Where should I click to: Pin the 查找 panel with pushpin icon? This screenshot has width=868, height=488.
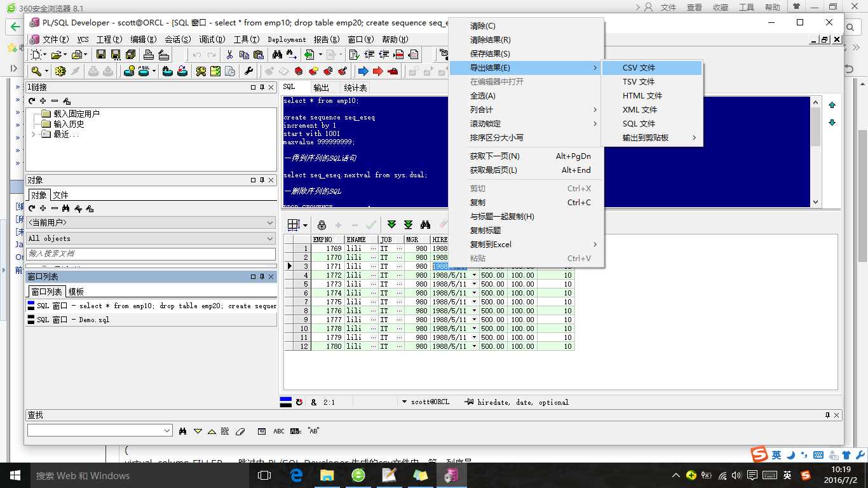coord(827,415)
